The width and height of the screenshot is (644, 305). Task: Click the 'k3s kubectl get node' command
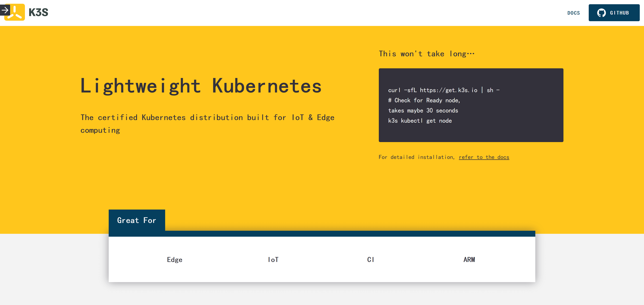420,121
